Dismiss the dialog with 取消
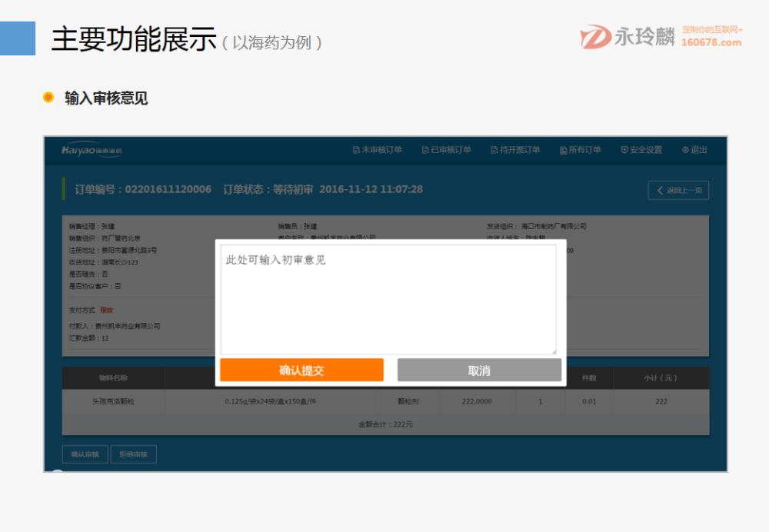This screenshot has width=769, height=532. coord(478,370)
